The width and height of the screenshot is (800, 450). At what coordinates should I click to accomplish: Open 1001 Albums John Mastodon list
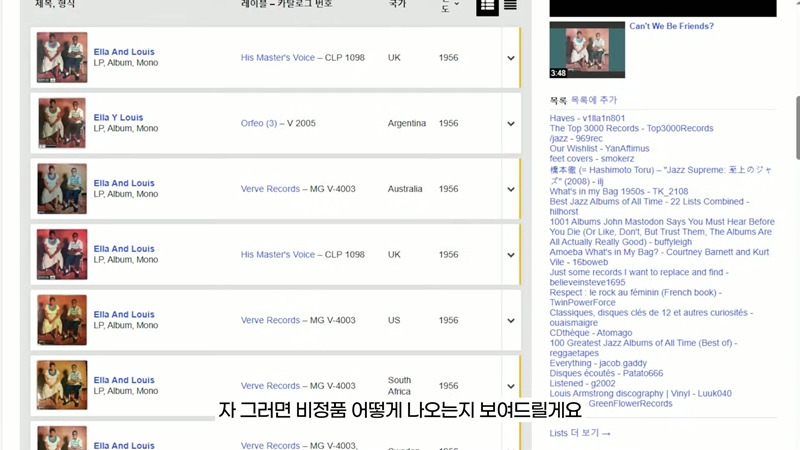(662, 232)
